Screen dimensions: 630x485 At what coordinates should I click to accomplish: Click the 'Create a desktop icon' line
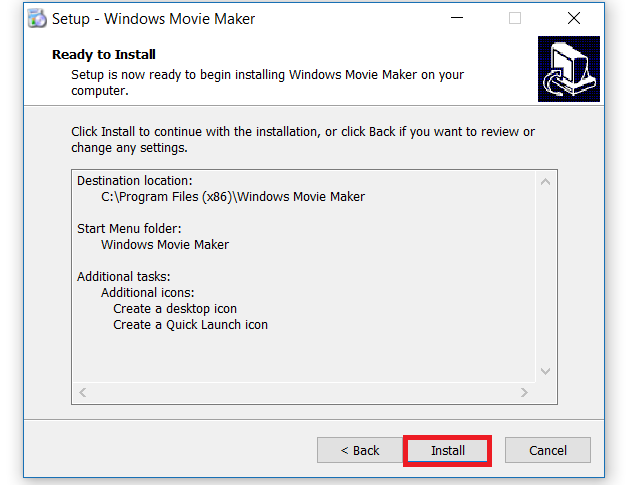point(175,309)
